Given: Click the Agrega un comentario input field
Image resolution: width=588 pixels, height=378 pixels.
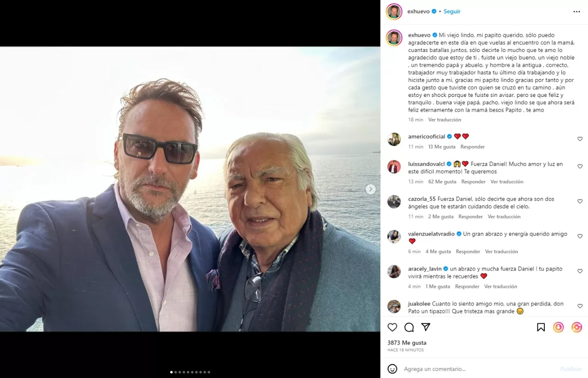Looking at the screenshot, I should click(435, 369).
